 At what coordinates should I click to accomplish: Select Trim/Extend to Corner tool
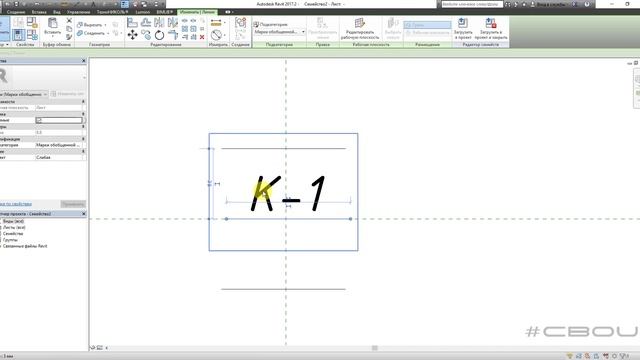(173, 35)
